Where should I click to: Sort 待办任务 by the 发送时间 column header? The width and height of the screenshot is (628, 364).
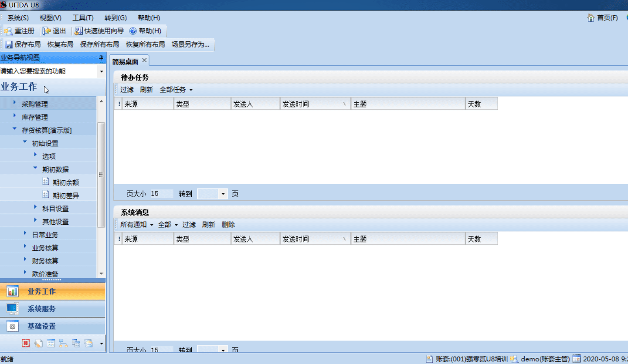point(315,104)
